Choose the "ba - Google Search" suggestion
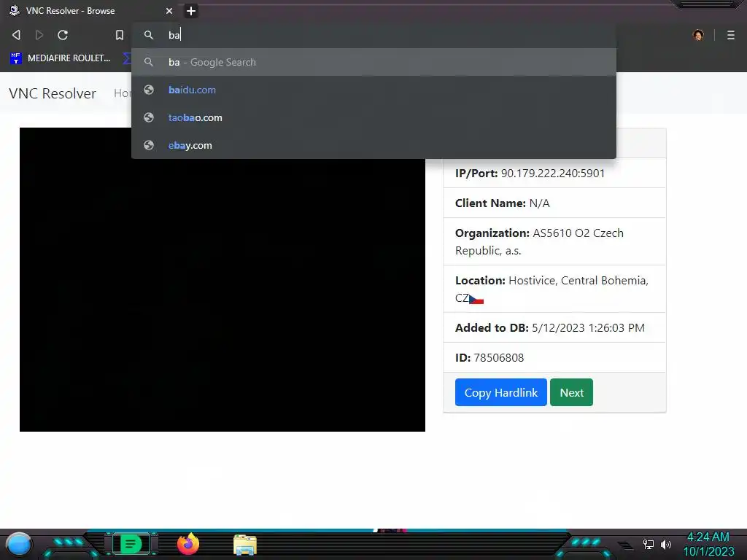Screen dimensions: 747x560 pos(374,63)
